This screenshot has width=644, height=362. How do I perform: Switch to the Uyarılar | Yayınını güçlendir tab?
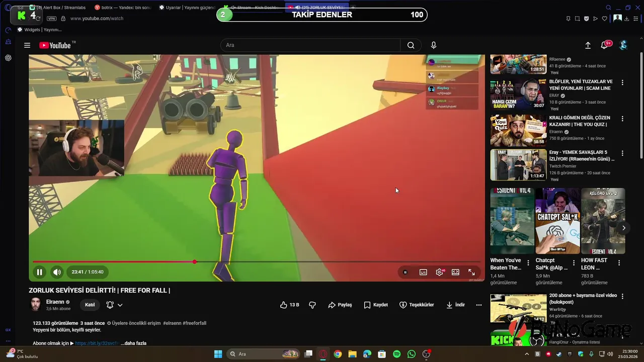[187, 8]
